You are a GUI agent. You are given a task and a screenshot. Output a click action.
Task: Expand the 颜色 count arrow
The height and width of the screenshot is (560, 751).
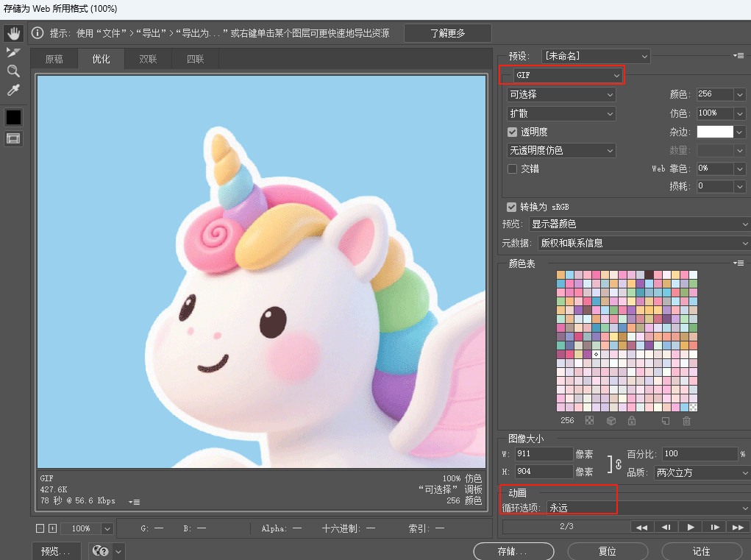pos(739,94)
